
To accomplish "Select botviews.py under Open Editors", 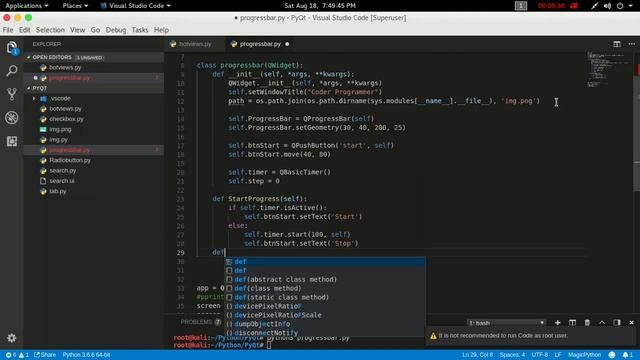I will pyautogui.click(x=65, y=68).
